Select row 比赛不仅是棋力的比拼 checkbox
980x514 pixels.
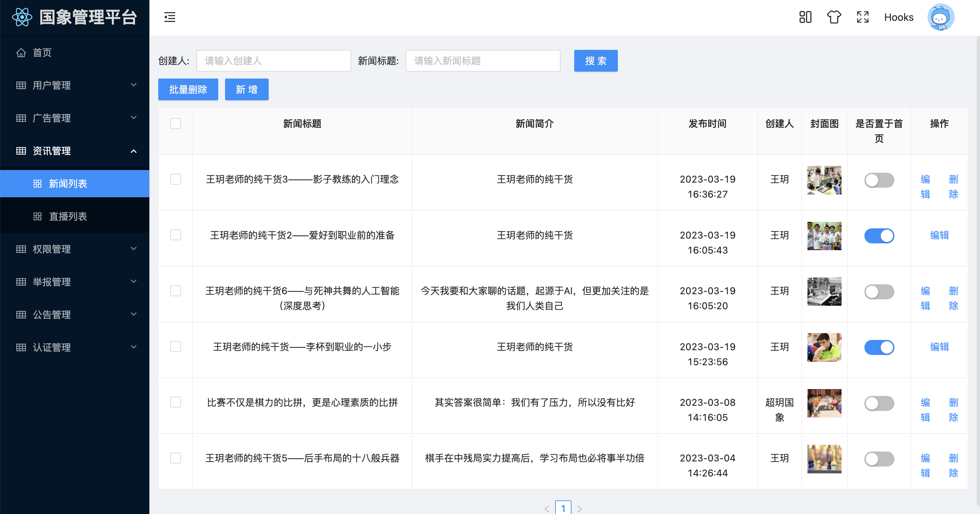pyautogui.click(x=175, y=402)
